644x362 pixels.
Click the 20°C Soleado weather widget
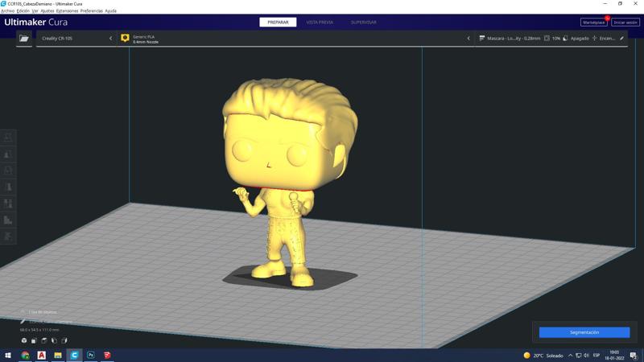pyautogui.click(x=543, y=356)
